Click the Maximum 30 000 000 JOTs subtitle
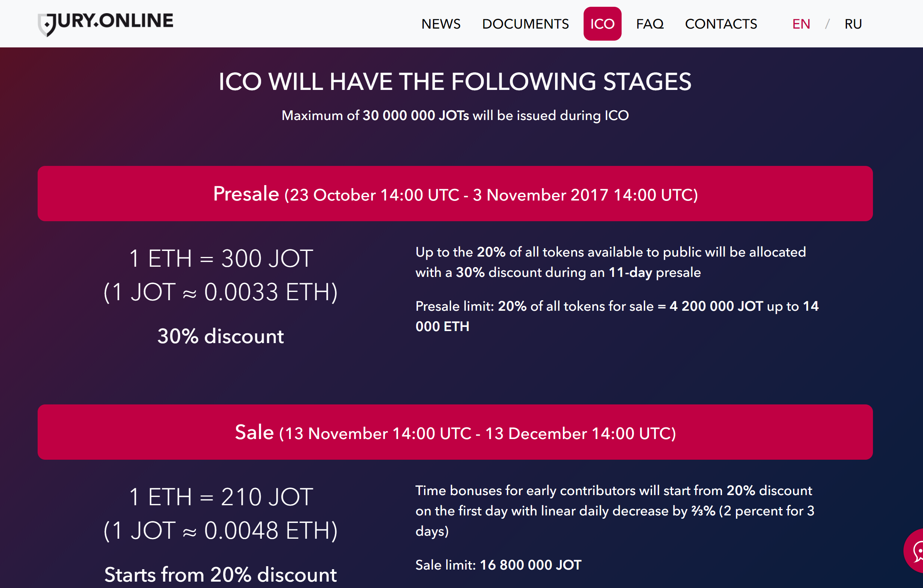Screen dimensions: 923x588 coord(455,115)
